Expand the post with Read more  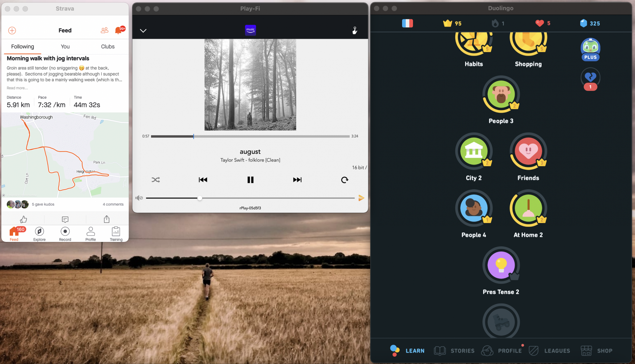(x=17, y=88)
